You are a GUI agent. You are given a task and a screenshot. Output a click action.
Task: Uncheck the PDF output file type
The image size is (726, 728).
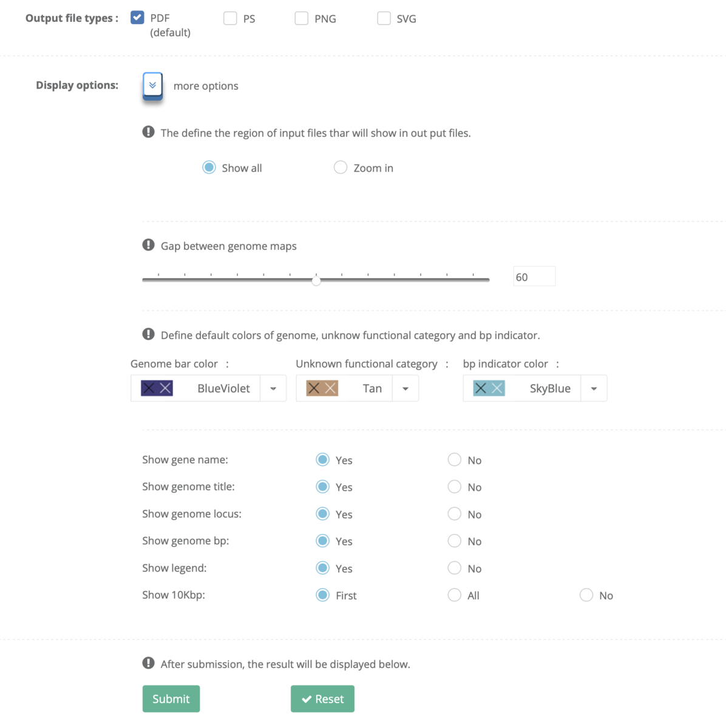pyautogui.click(x=137, y=18)
